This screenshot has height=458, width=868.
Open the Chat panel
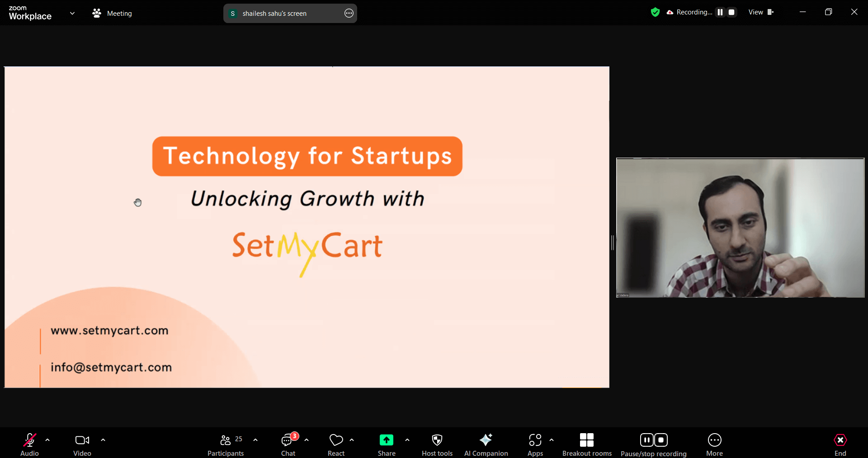tap(288, 444)
